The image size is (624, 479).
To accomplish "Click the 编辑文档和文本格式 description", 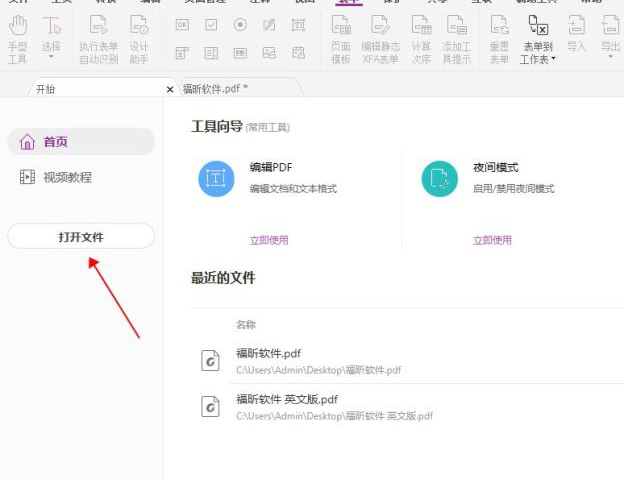I will (293, 188).
